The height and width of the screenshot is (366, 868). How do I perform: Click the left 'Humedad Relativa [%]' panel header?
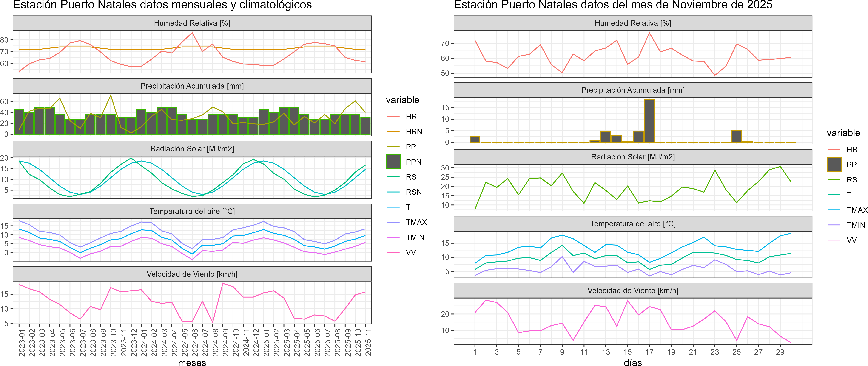click(192, 23)
